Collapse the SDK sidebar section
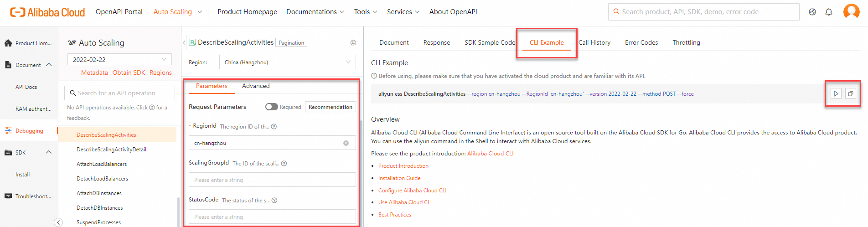This screenshot has width=868, height=227. [49, 152]
